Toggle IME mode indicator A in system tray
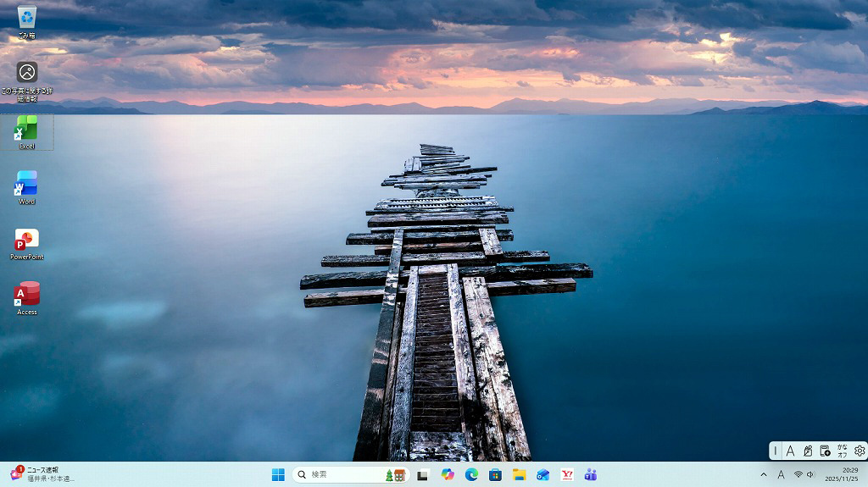868x487 pixels. 781,474
